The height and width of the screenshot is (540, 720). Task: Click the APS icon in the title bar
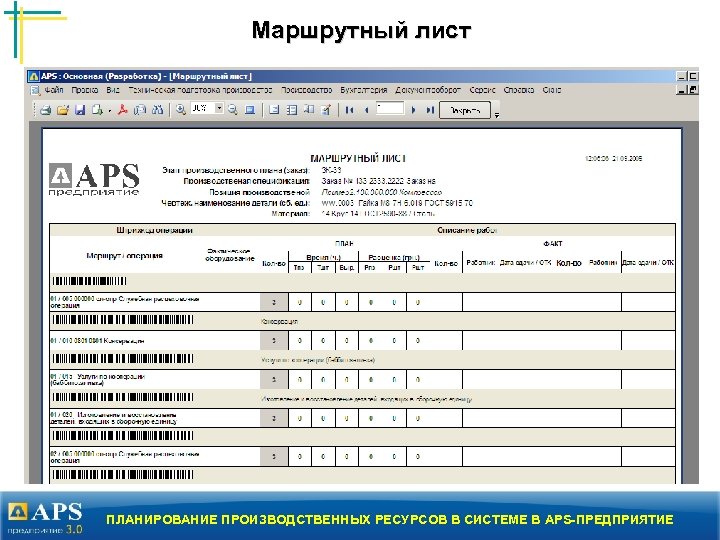coord(34,76)
